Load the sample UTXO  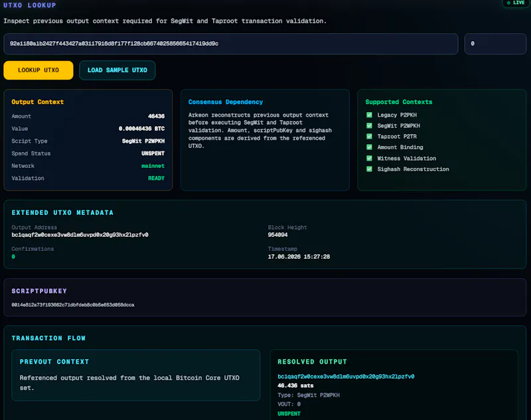[117, 70]
